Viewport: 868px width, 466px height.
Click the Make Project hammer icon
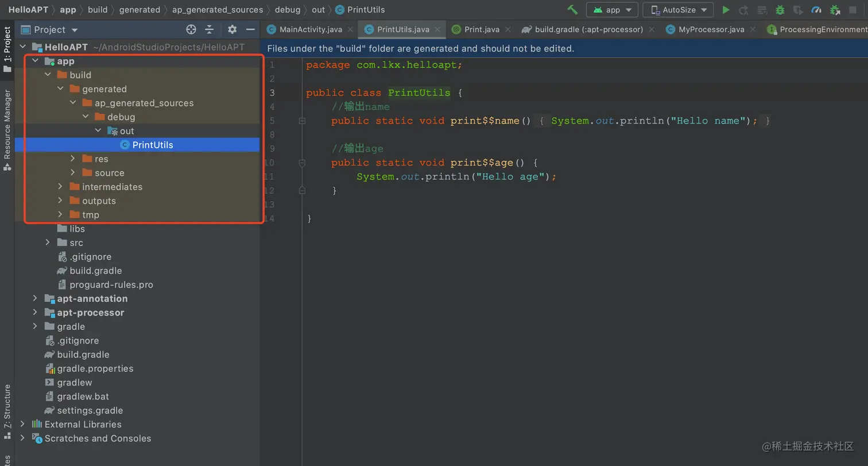click(x=572, y=10)
